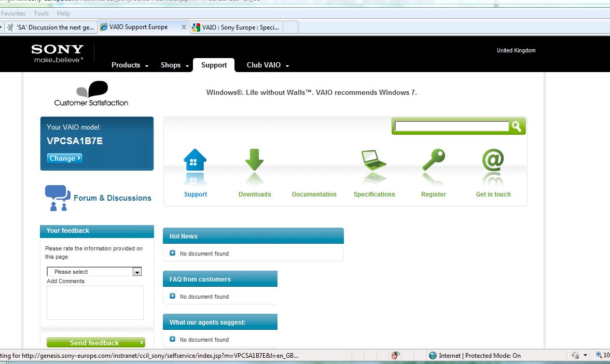This screenshot has width=610, height=364.
Task: Click the United Kingdom country link
Action: (x=516, y=51)
